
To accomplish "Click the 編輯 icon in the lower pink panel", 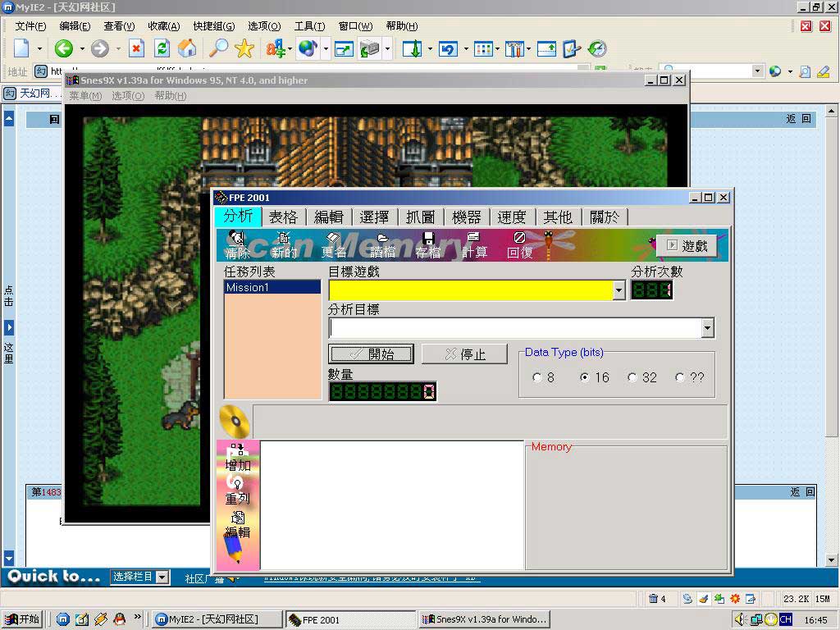I will [237, 525].
